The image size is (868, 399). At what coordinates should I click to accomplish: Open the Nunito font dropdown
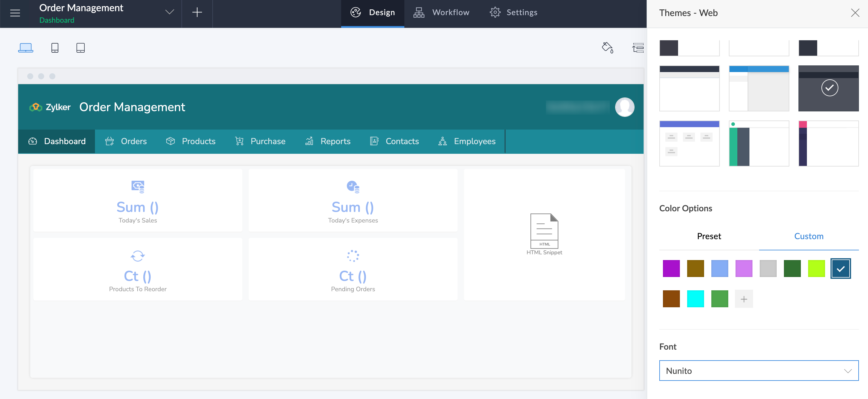click(759, 371)
